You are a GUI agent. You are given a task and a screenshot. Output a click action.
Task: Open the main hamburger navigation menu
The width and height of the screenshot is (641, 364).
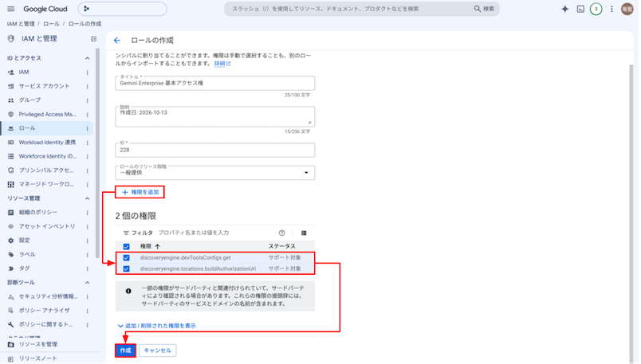coord(11,9)
